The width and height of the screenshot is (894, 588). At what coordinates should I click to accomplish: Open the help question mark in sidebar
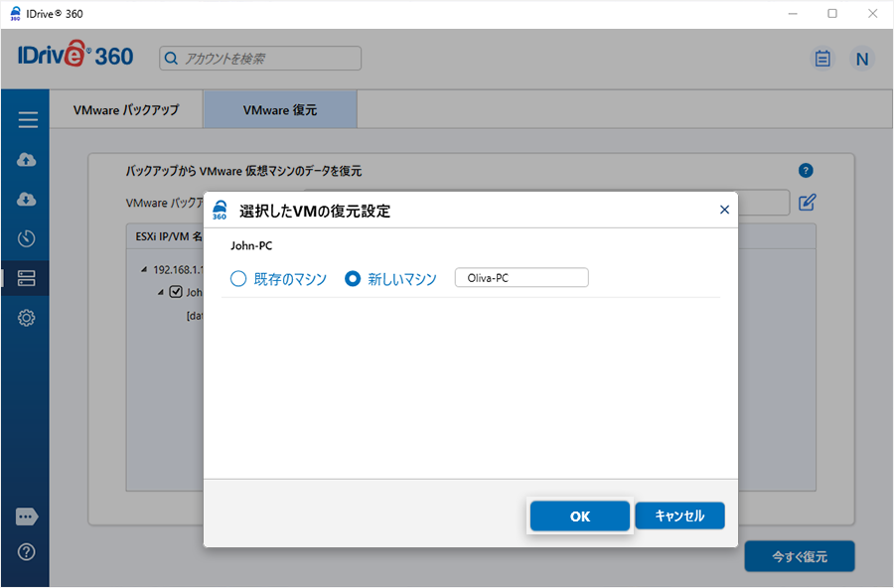point(28,552)
